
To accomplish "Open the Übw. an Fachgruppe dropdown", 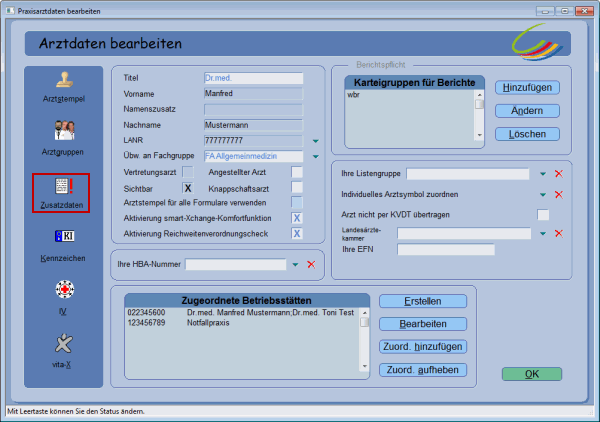I will click(x=316, y=156).
